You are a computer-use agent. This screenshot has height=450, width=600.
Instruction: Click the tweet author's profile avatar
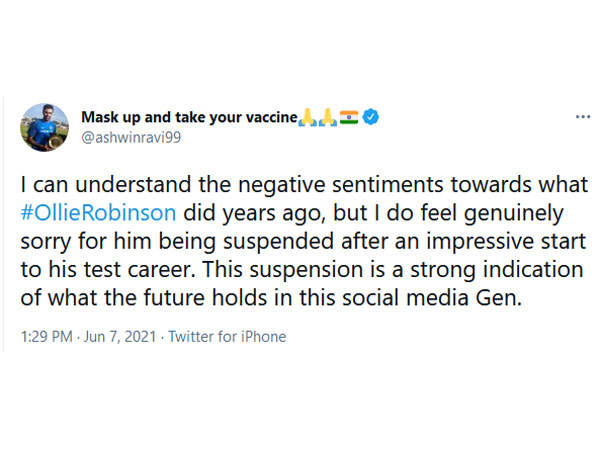coord(44,127)
